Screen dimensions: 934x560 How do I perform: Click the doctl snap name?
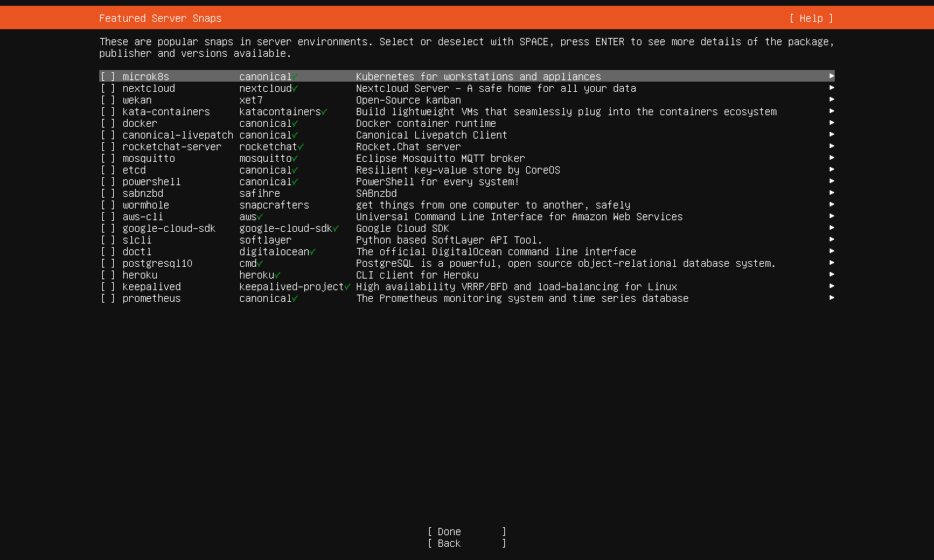137,252
